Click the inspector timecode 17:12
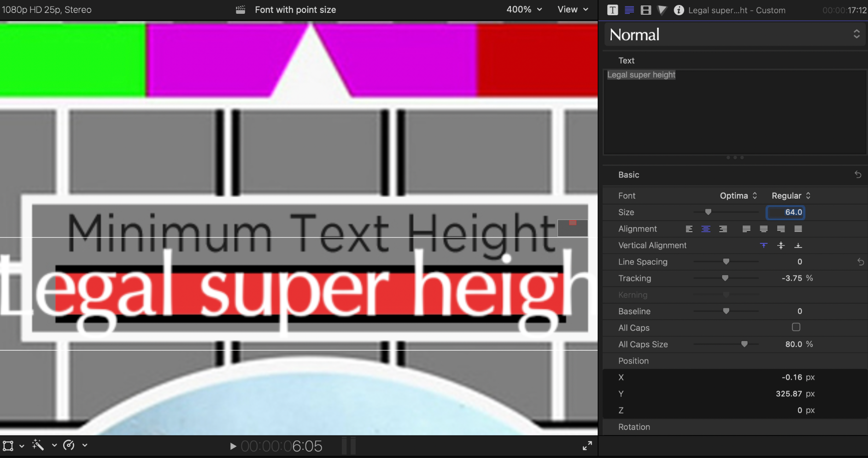868x458 pixels. (845, 10)
